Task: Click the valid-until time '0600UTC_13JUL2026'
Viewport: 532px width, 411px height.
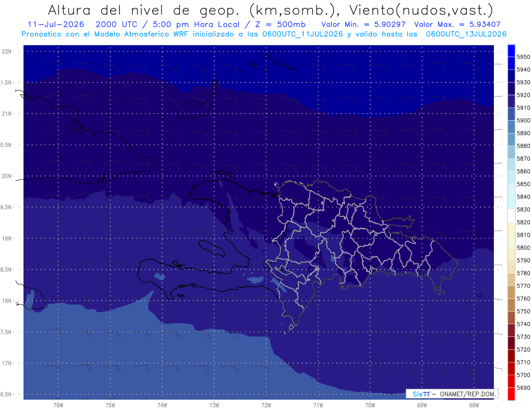Action: [x=466, y=34]
